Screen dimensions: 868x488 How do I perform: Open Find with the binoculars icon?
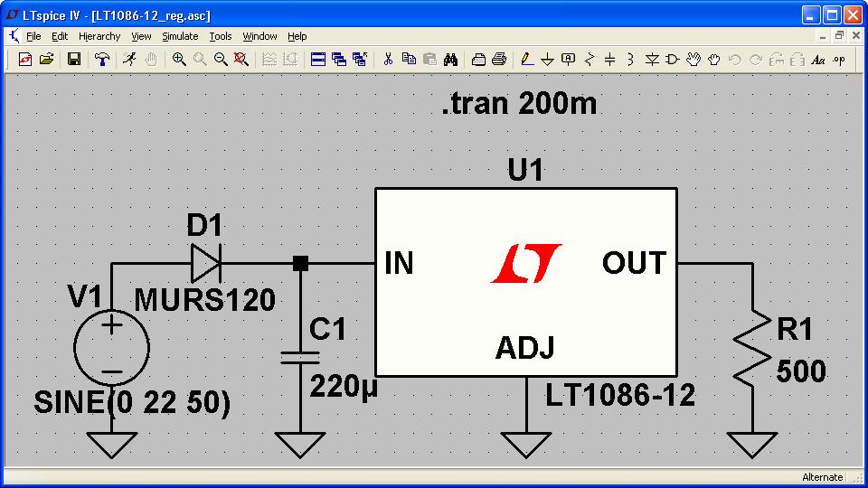click(450, 60)
